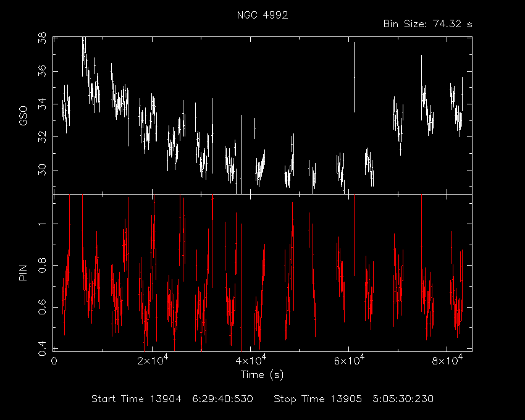Screen dimensions: 525x420
Task: Click the PIN axis tick label "0.6"
Action: [42, 307]
